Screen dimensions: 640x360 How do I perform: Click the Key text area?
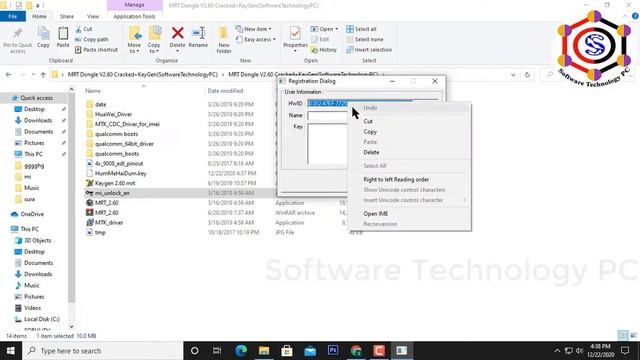point(327,144)
